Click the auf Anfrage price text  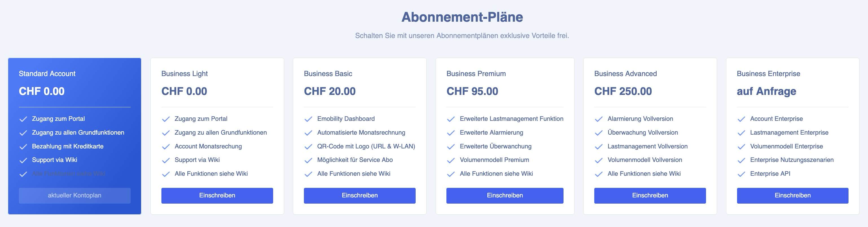[766, 91]
